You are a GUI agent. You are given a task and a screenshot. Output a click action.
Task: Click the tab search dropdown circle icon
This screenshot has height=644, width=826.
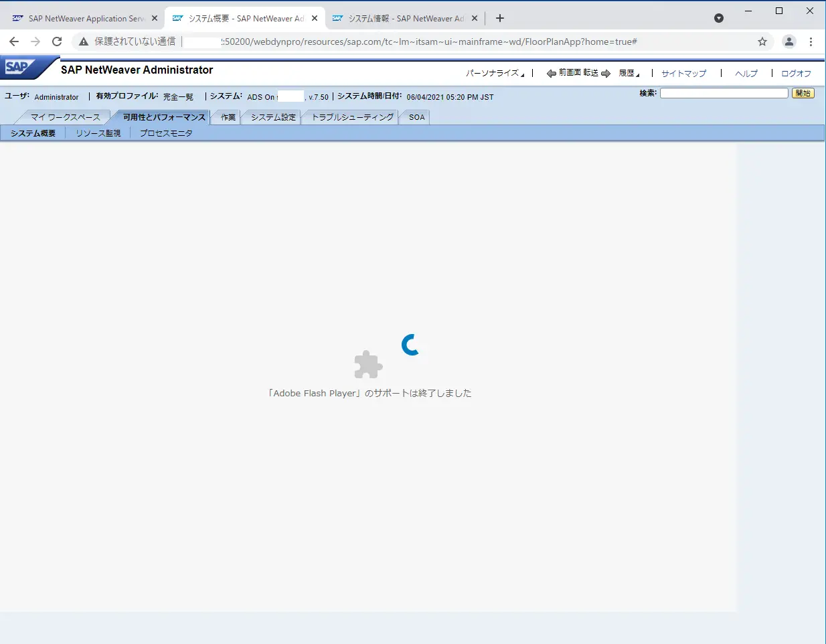719,18
